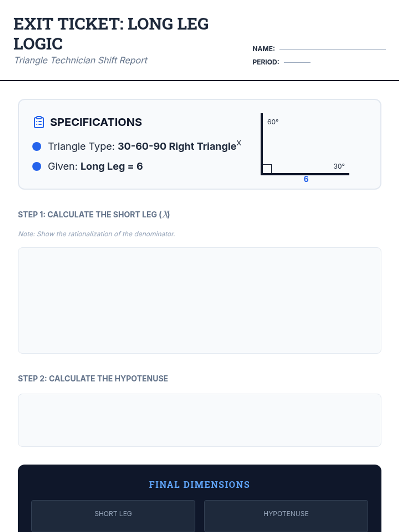Image resolution: width=399 pixels, height=532 pixels.
Task: Click the Exit Ticket title
Action: click(111, 34)
